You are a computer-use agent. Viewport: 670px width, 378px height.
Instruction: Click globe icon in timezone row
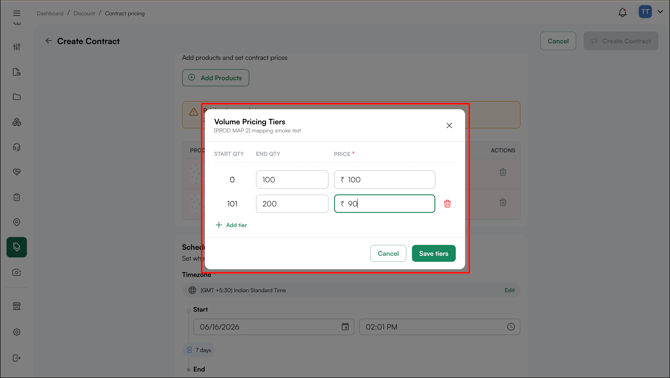pyautogui.click(x=192, y=290)
